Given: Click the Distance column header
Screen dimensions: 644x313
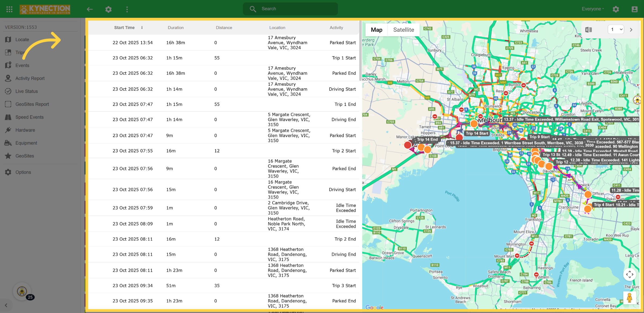Looking at the screenshot, I should (x=224, y=27).
